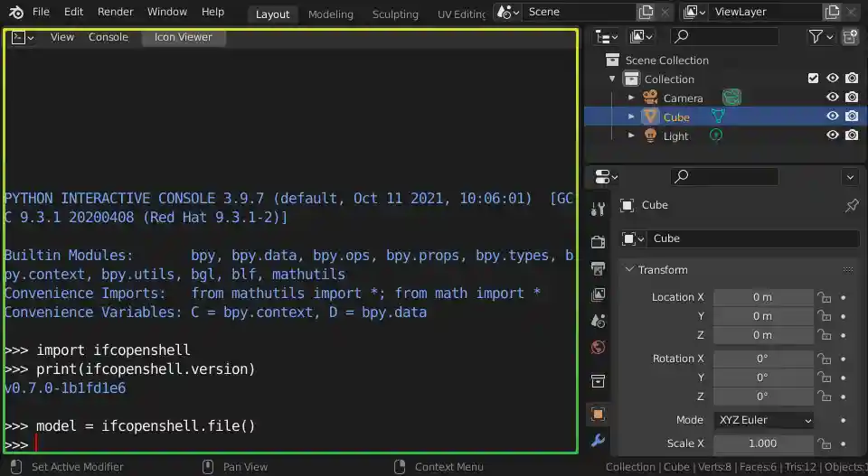Open the Edit menu

pyautogui.click(x=73, y=12)
